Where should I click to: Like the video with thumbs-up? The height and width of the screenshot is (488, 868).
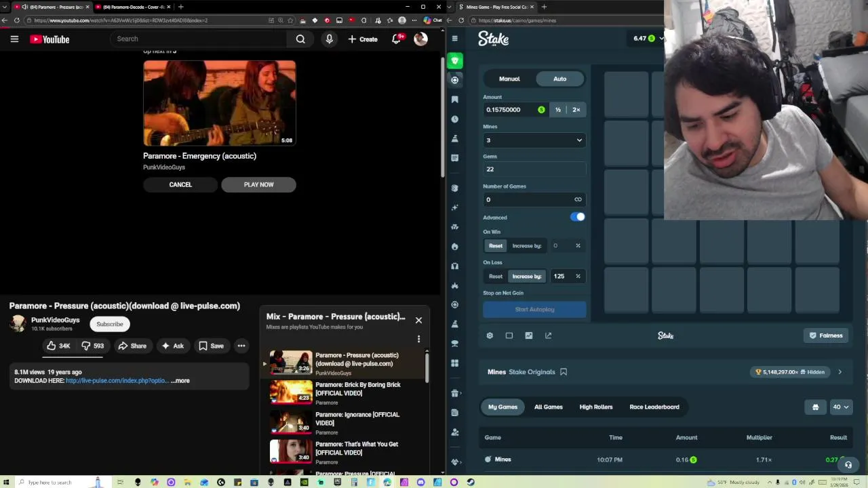click(58, 346)
